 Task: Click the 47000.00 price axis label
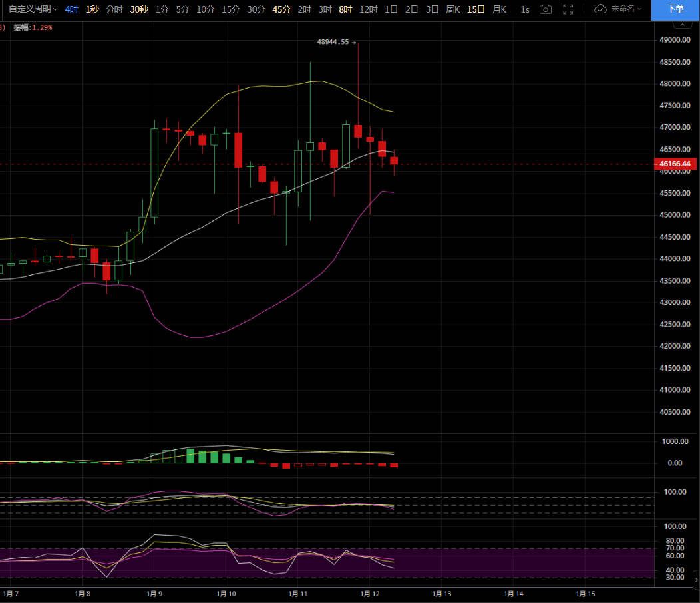point(675,127)
